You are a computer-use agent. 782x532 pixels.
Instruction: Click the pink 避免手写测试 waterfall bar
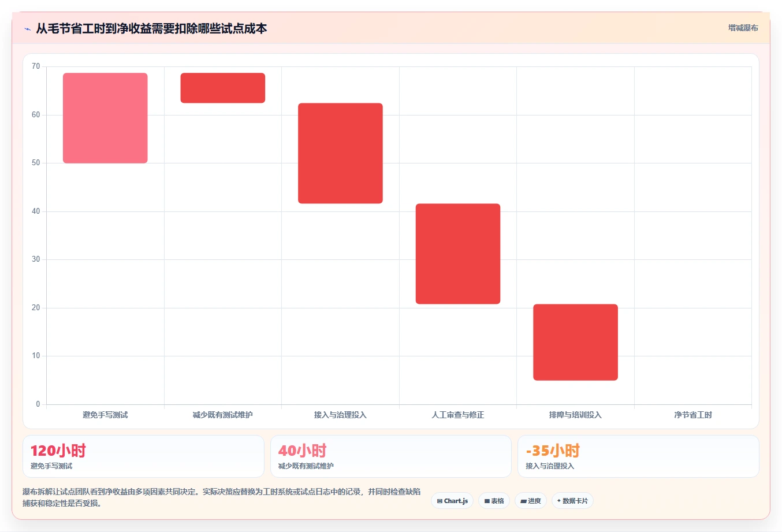[x=105, y=118]
